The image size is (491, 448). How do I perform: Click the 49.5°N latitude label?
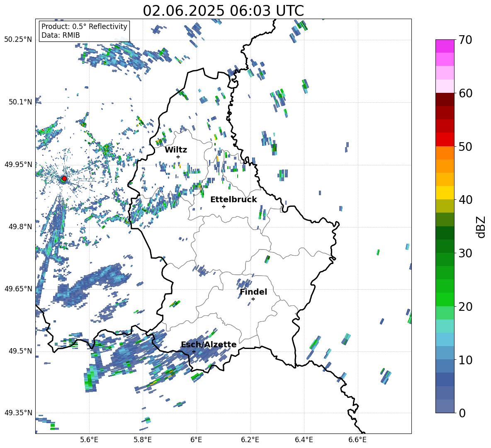20,351
